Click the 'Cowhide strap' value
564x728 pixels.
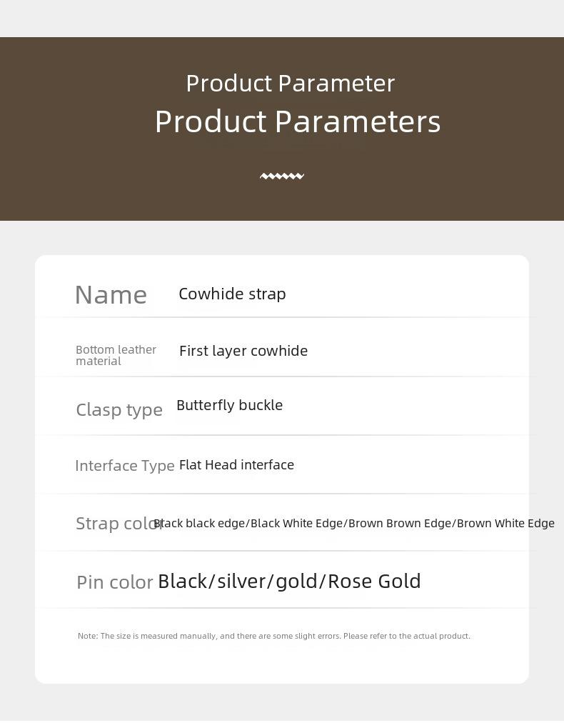[232, 294]
